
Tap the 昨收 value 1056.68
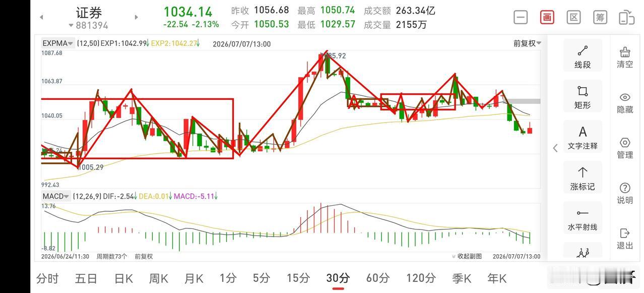(271, 10)
